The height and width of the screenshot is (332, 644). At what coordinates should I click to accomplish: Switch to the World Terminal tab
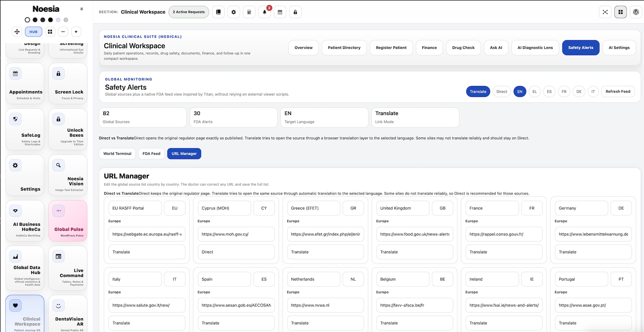coord(117,154)
